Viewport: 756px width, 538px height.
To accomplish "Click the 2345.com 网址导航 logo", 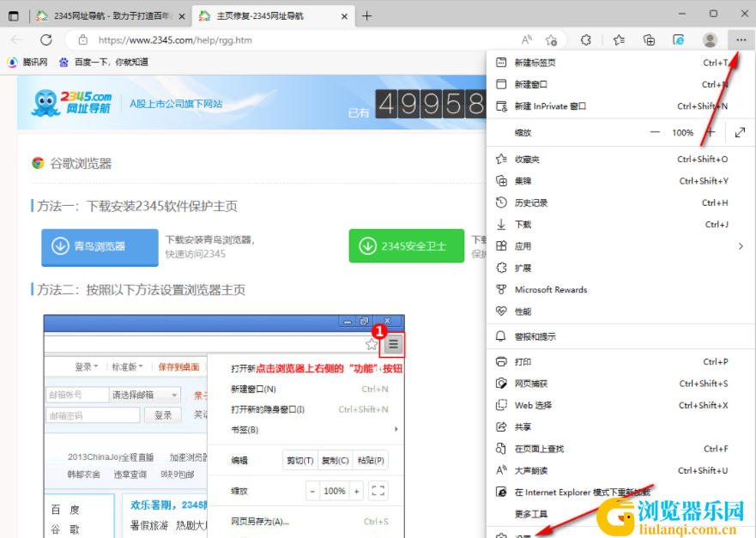I will (x=72, y=102).
